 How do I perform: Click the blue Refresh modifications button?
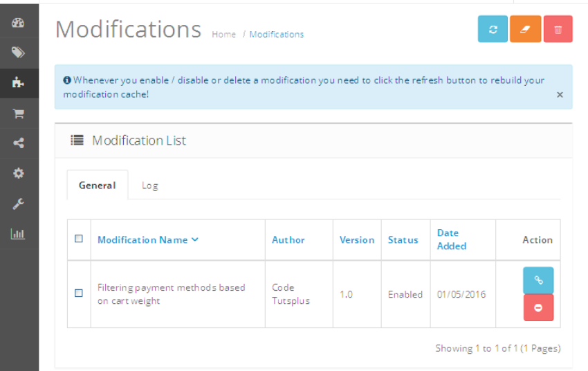click(x=493, y=29)
